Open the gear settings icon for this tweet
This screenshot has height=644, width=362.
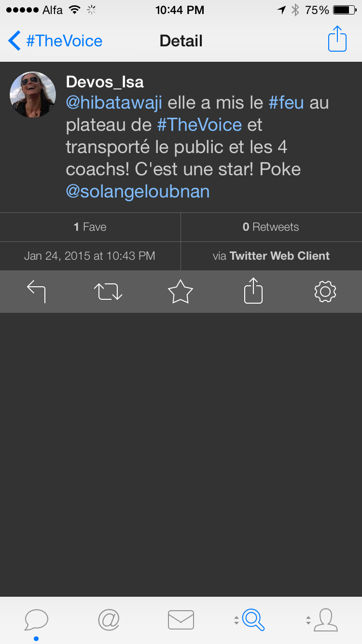click(325, 292)
